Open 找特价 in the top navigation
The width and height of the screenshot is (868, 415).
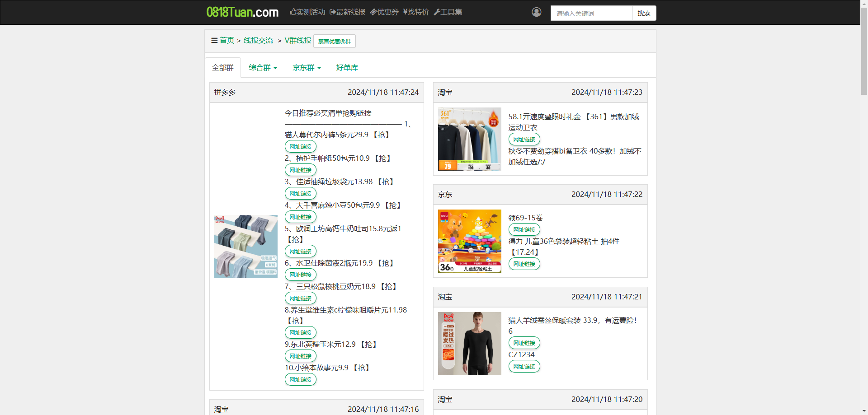coord(416,12)
